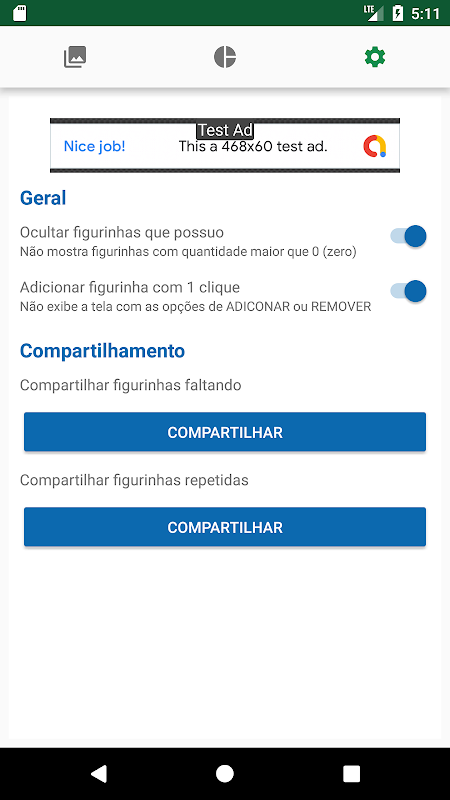Click the 468x60 test ad text

point(253,146)
